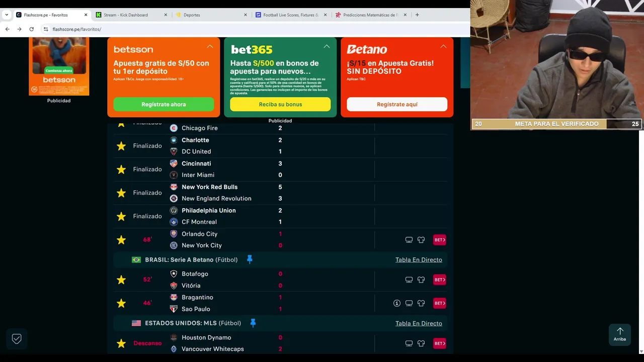The image size is (644, 362).
Task: Open the Sao Paulo team name
Action: coord(196,309)
